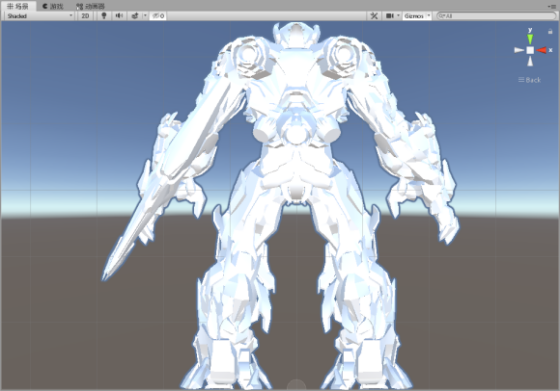The image size is (560, 391).
Task: Toggle perspective via center cube of gizmo
Action: pyautogui.click(x=530, y=50)
